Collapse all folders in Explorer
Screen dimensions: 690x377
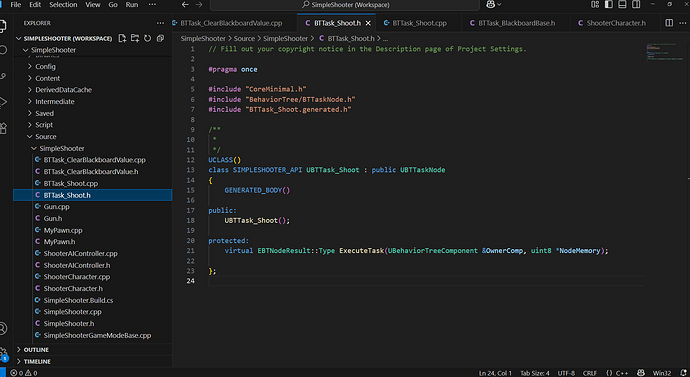[160, 38]
